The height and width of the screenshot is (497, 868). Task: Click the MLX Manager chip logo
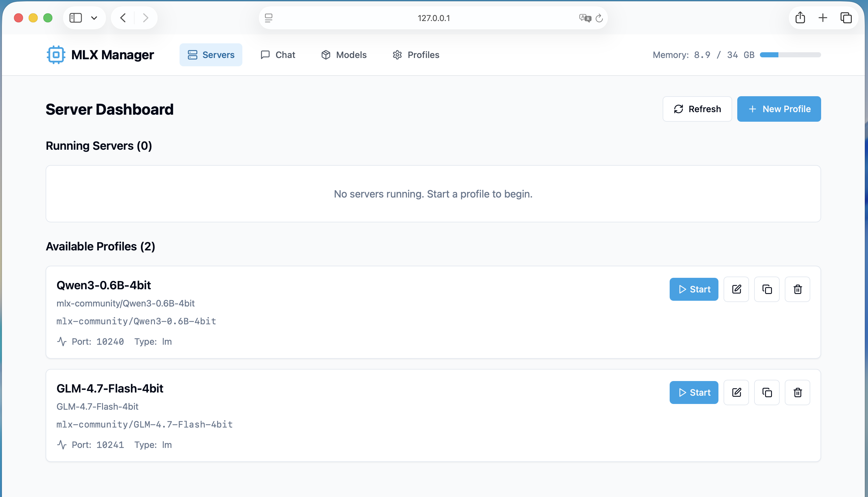point(56,54)
